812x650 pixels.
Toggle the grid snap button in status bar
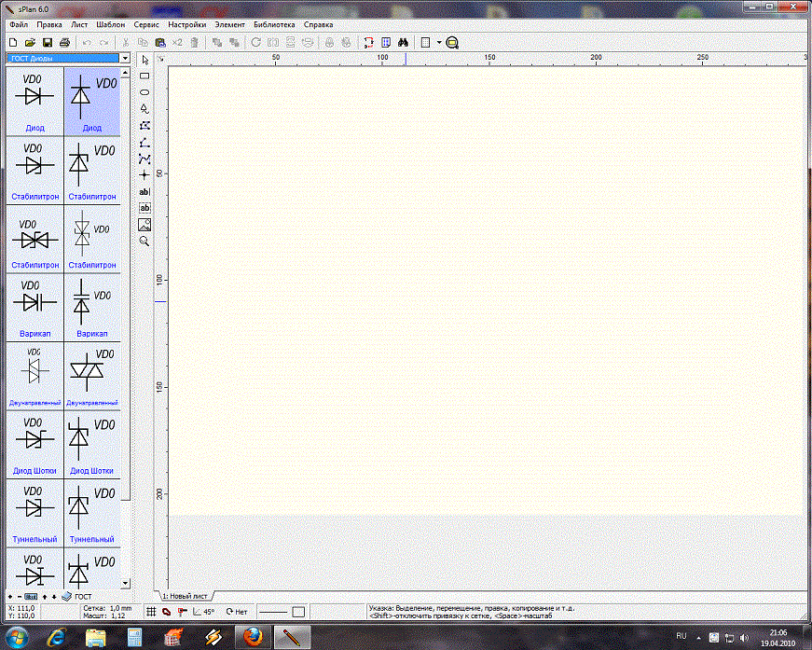tap(152, 612)
